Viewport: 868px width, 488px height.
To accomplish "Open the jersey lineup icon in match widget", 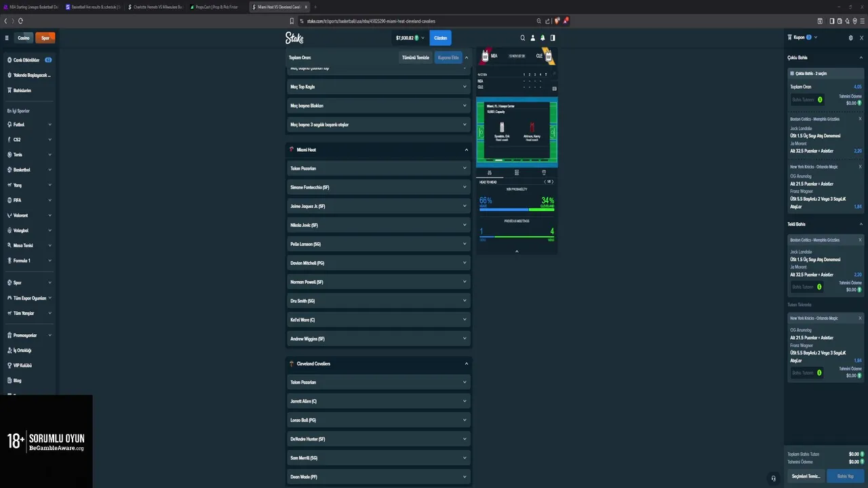I will tap(544, 173).
